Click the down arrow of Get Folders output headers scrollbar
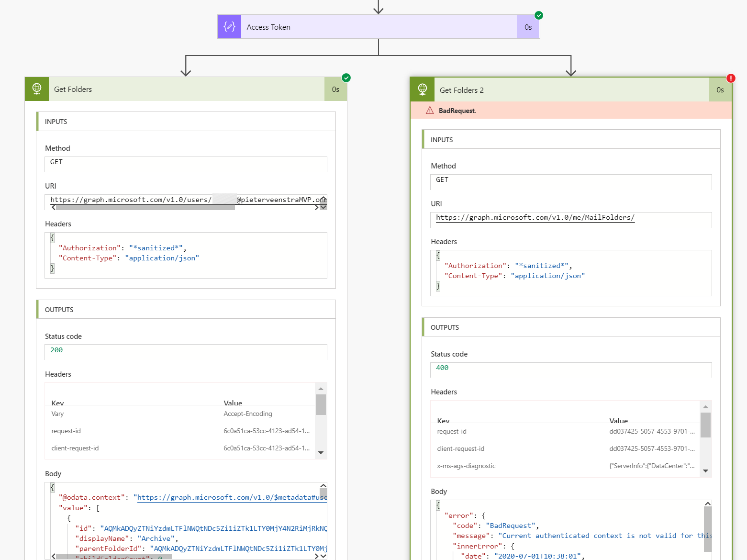Screen dimensions: 747x560 click(321, 453)
